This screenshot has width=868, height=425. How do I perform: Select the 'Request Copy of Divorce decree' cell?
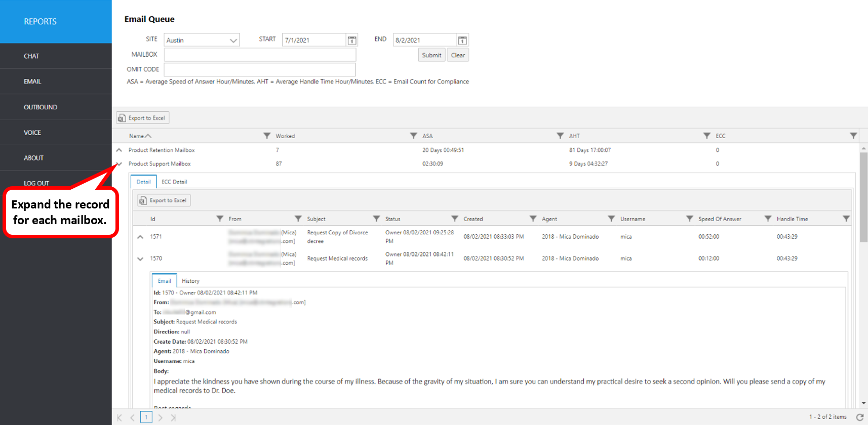[x=337, y=237]
